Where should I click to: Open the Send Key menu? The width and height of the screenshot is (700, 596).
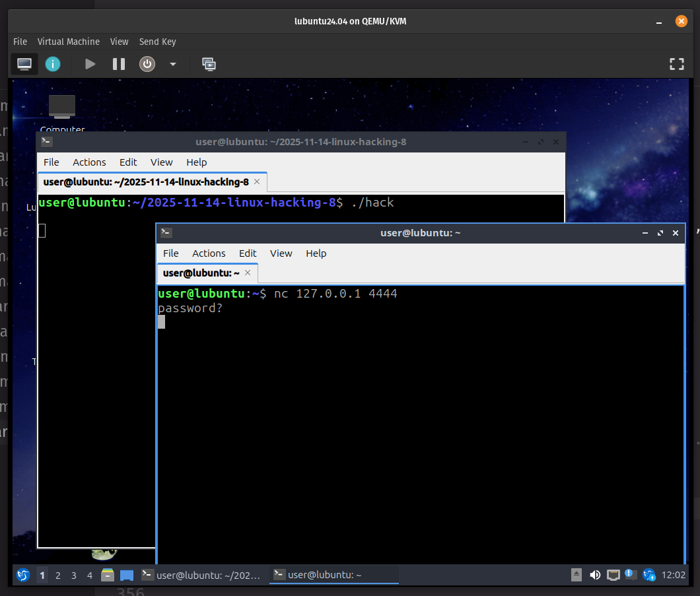tap(157, 42)
